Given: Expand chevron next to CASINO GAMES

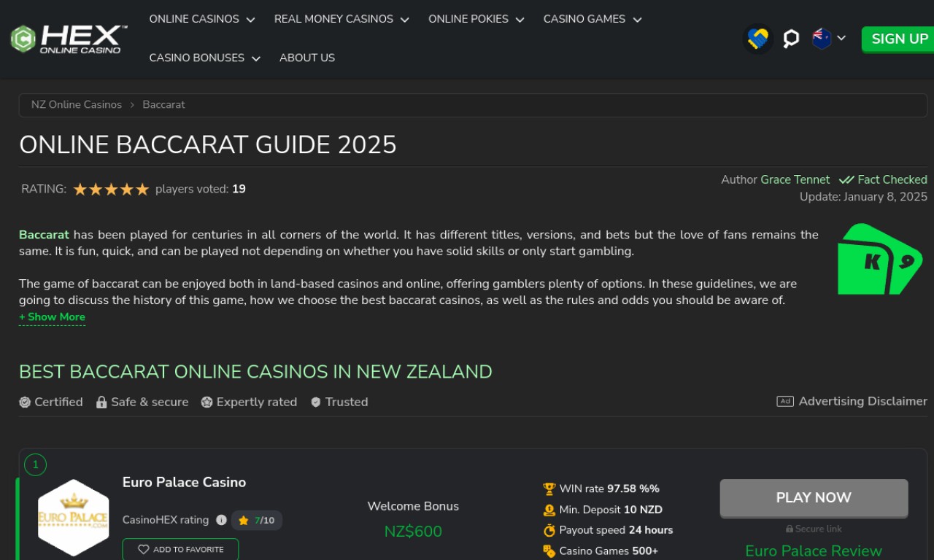Looking at the screenshot, I should coord(637,20).
